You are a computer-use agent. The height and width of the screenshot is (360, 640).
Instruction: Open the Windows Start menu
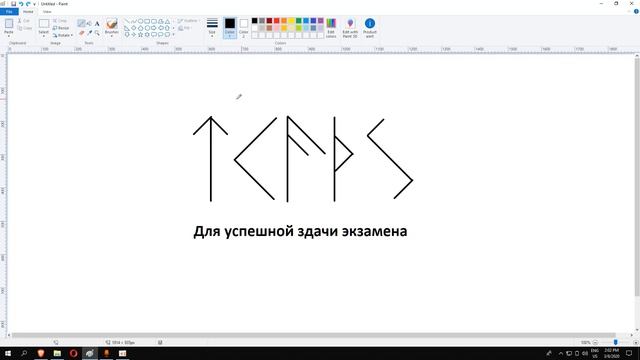pos(7,353)
